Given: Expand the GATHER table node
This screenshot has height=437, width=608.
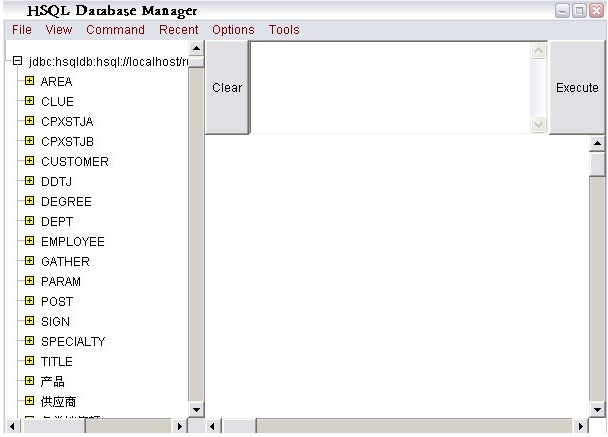Looking at the screenshot, I should pyautogui.click(x=29, y=261).
